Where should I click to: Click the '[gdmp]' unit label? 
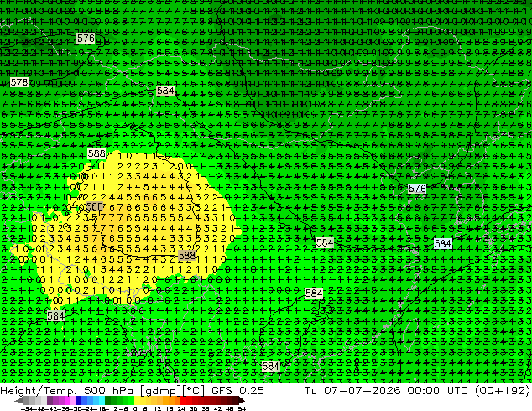(160, 391)
